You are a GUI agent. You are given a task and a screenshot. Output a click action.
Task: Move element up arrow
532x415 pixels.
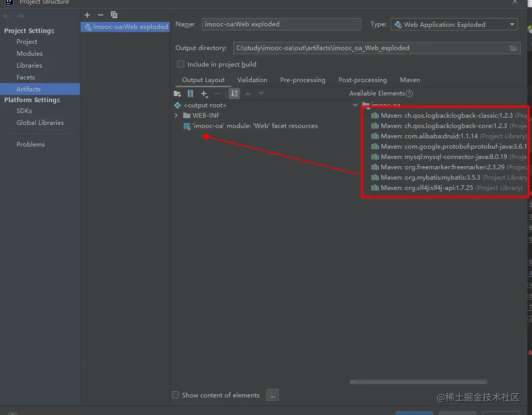click(x=248, y=93)
